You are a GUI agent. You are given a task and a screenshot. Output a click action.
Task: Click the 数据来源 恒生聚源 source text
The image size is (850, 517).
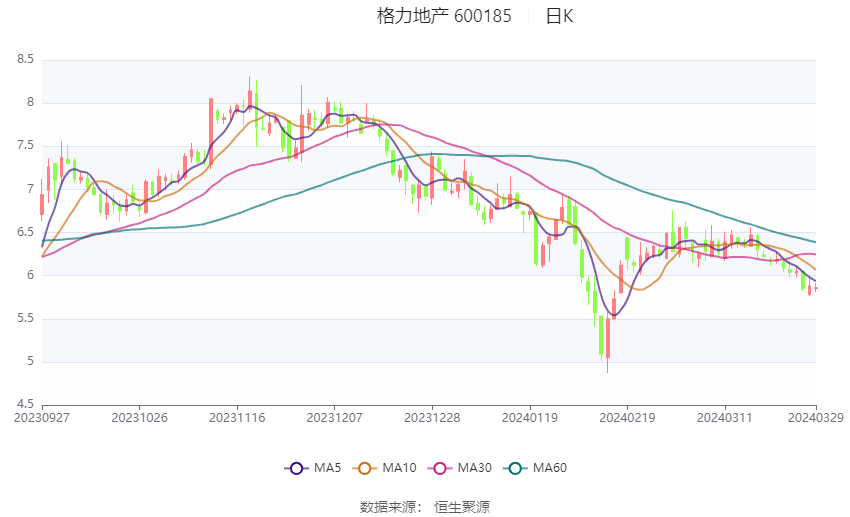(425, 507)
